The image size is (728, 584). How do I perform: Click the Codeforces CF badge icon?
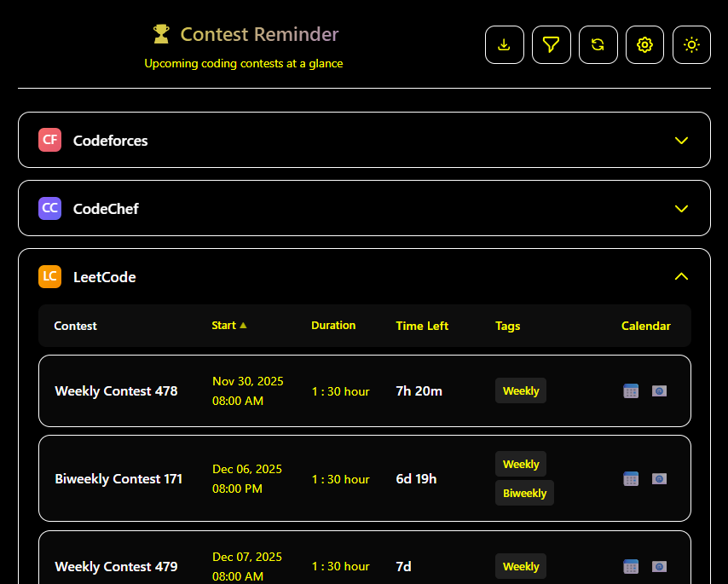coord(49,140)
